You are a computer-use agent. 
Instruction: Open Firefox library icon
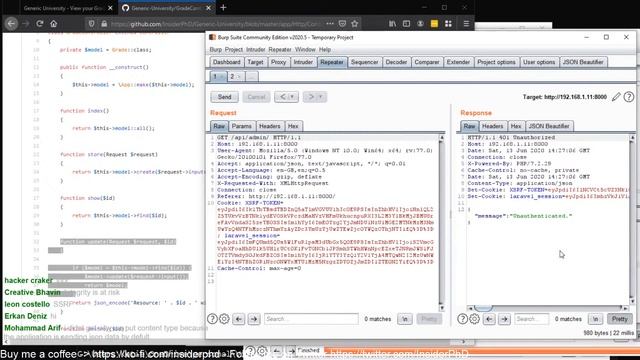(x=392, y=24)
